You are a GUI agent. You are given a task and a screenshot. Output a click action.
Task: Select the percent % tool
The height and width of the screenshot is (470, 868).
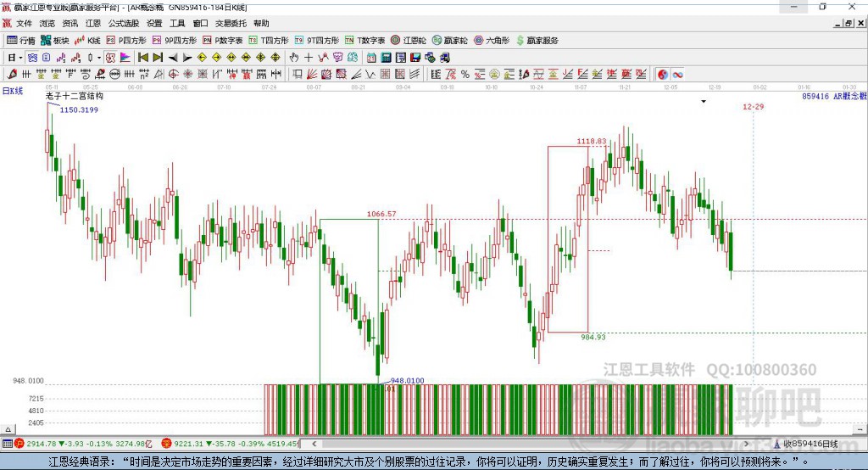pyautogui.click(x=465, y=74)
